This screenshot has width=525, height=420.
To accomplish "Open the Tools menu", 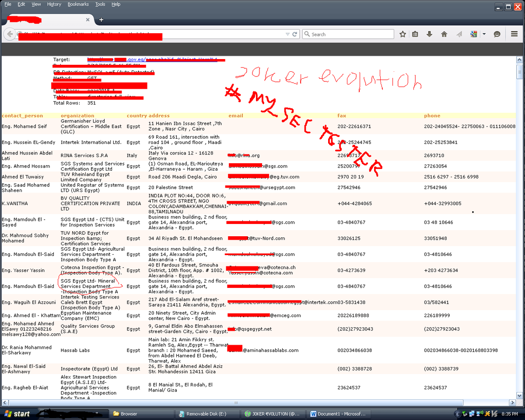I will [x=100, y=4].
